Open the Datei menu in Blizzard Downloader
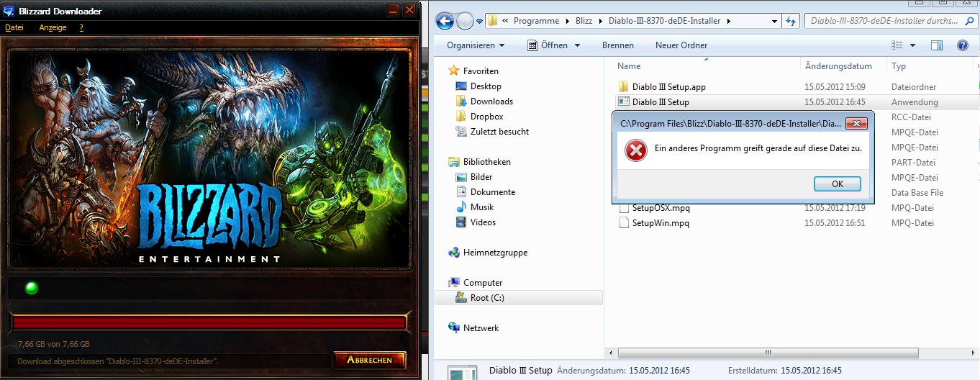The height and width of the screenshot is (380, 980). [14, 27]
